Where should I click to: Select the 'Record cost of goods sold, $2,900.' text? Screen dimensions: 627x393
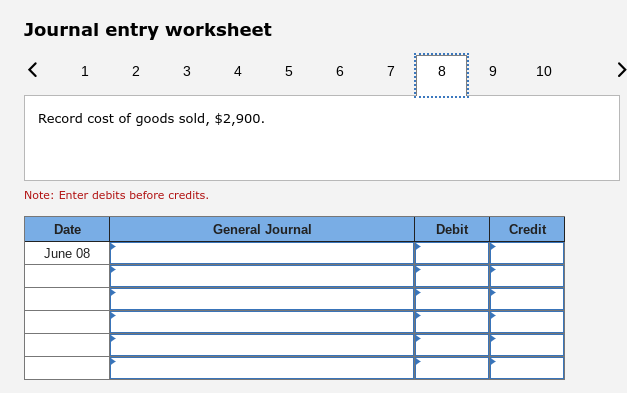click(x=151, y=119)
